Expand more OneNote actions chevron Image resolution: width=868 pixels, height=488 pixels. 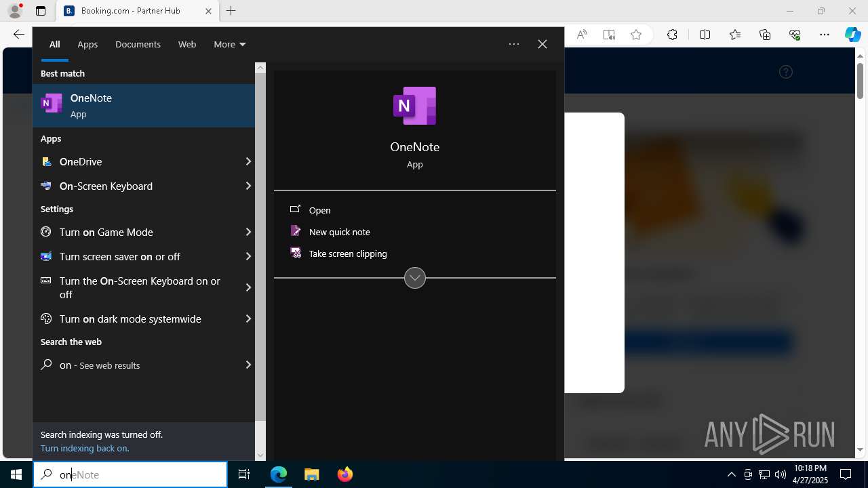tap(414, 278)
